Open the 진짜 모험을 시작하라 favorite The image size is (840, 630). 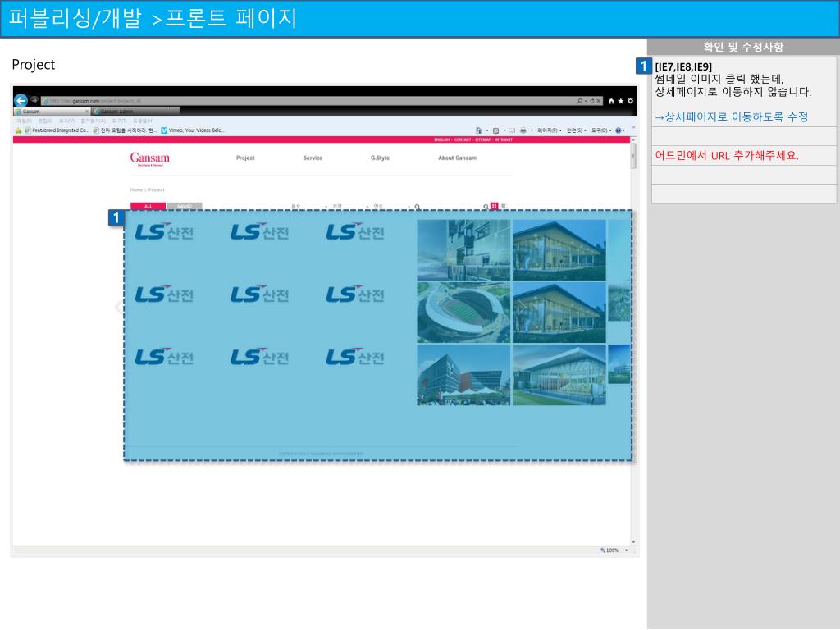click(x=125, y=130)
